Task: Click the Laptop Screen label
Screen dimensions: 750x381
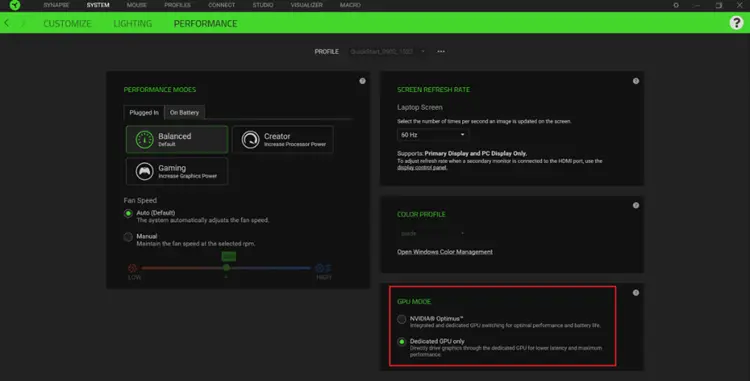Action: [419, 108]
